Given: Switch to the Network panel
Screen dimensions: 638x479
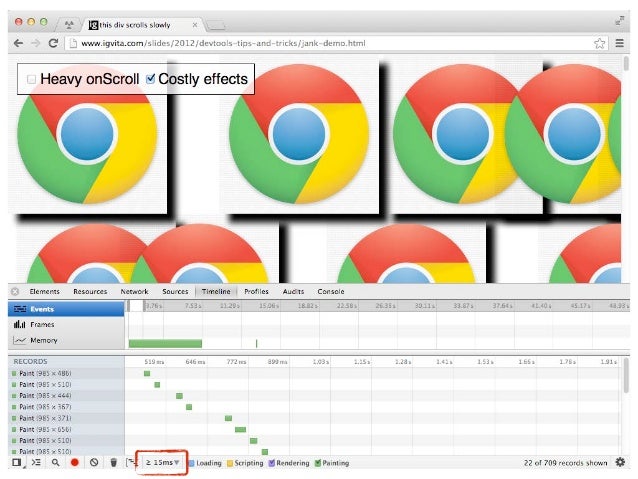Looking at the screenshot, I should 134,291.
